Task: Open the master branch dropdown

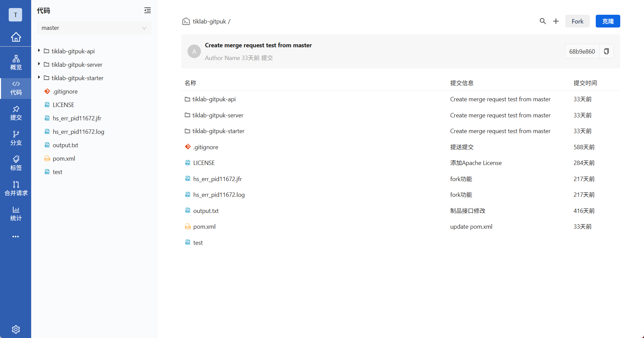Action: coord(94,28)
